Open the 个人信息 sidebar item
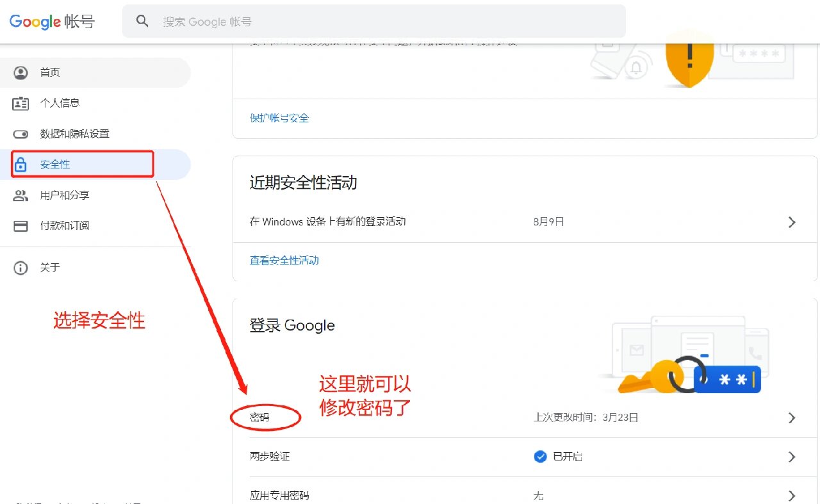 coord(95,103)
